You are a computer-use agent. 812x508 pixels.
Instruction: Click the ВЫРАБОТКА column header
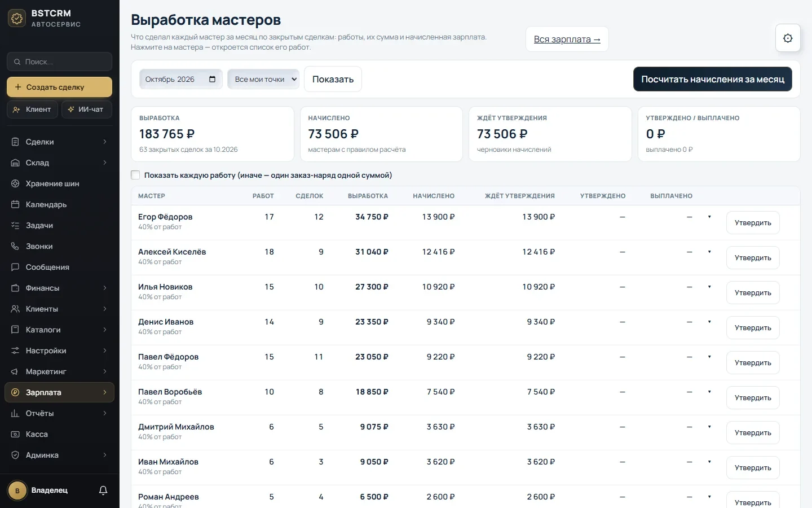coord(368,196)
